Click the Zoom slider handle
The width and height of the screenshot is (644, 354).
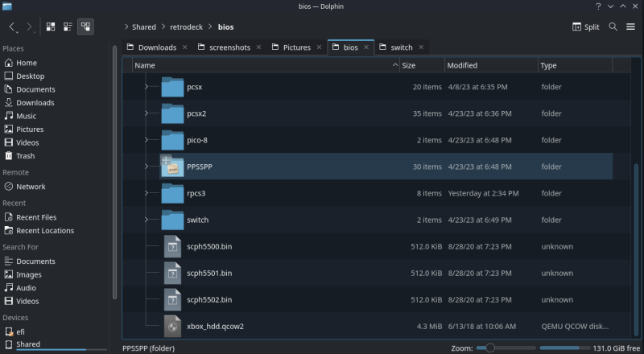489,348
